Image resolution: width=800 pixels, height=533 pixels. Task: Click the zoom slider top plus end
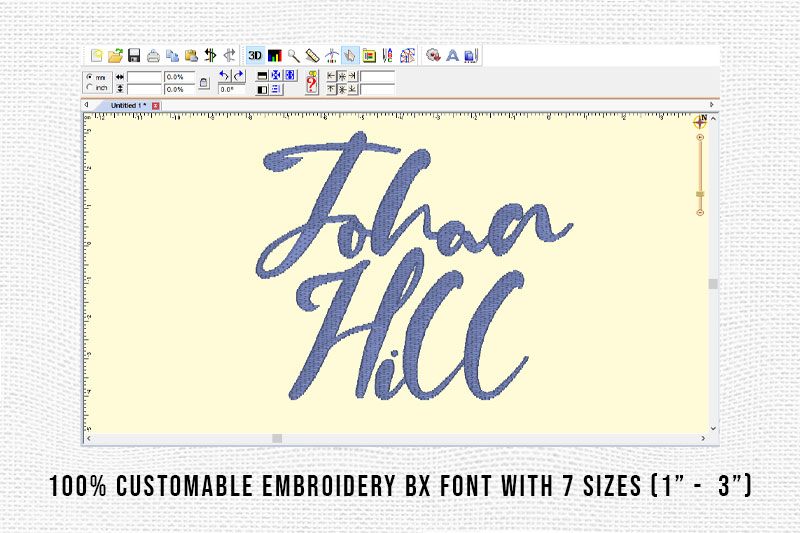pyautogui.click(x=700, y=137)
